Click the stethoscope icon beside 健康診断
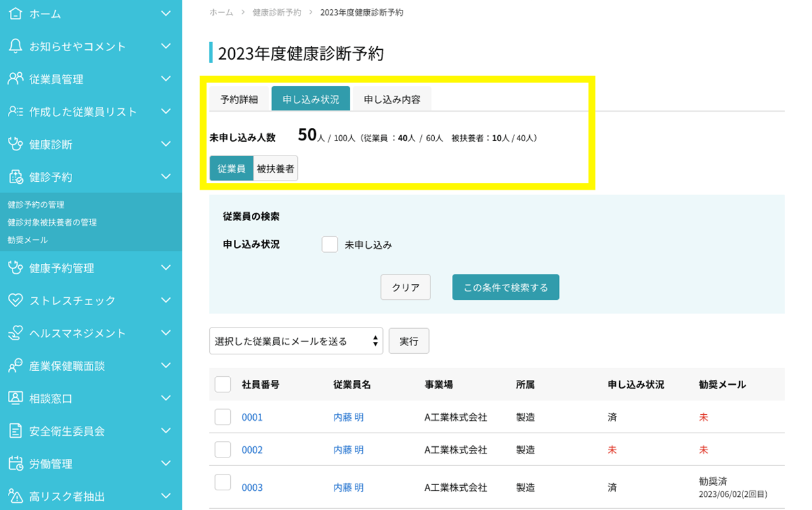This screenshot has width=812, height=510. pyautogui.click(x=15, y=144)
